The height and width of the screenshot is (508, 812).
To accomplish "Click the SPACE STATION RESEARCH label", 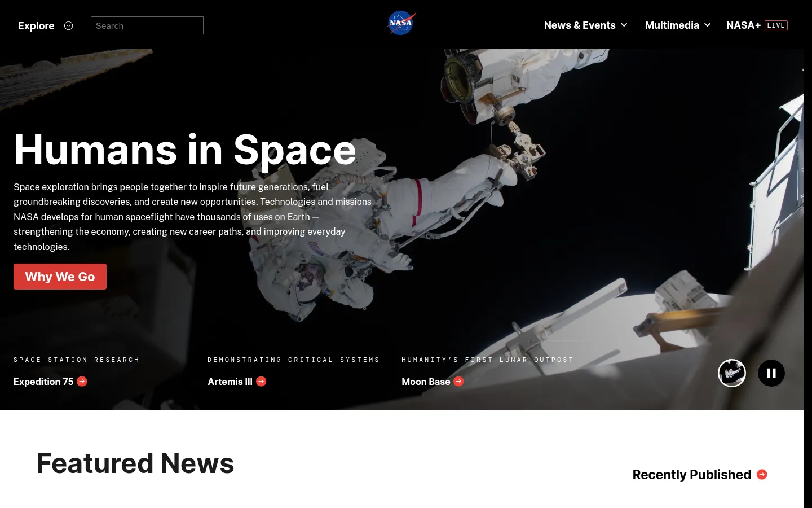I will point(77,360).
